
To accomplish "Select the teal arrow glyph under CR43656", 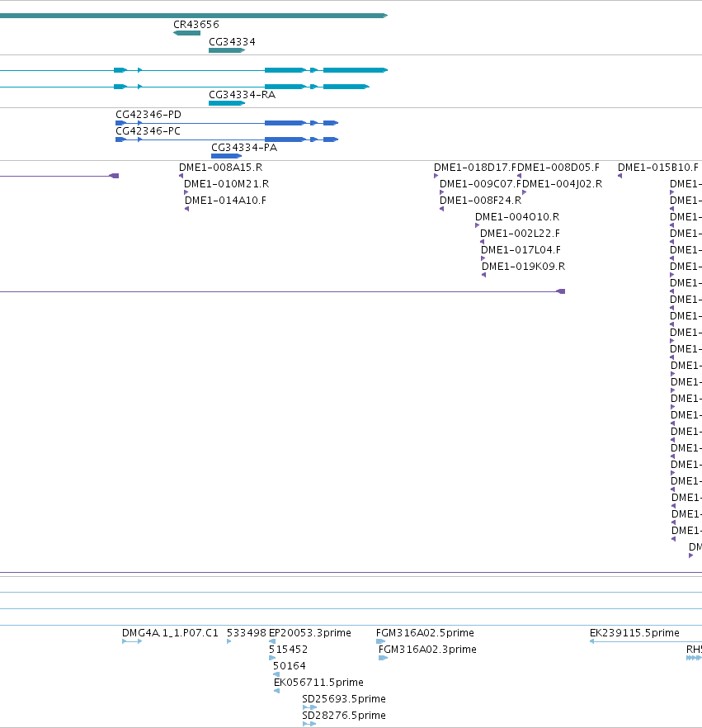I will [186, 33].
